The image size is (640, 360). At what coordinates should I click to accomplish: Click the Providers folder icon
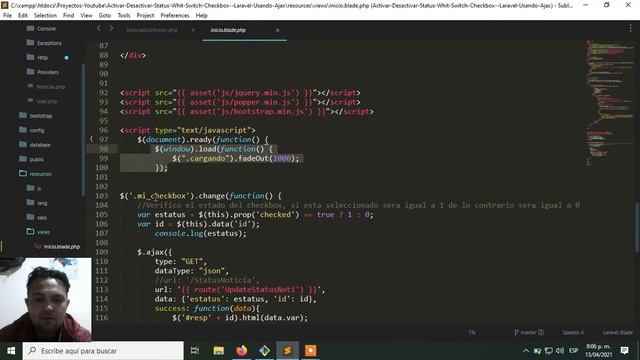pos(30,71)
